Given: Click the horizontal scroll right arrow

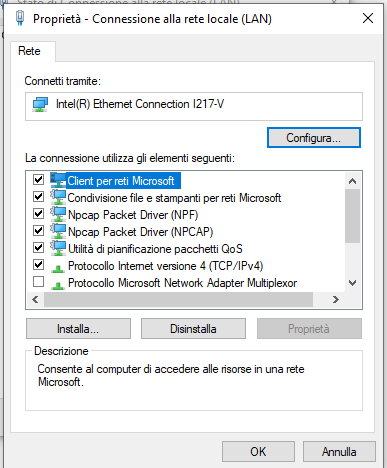Looking at the screenshot, I should (x=336, y=299).
